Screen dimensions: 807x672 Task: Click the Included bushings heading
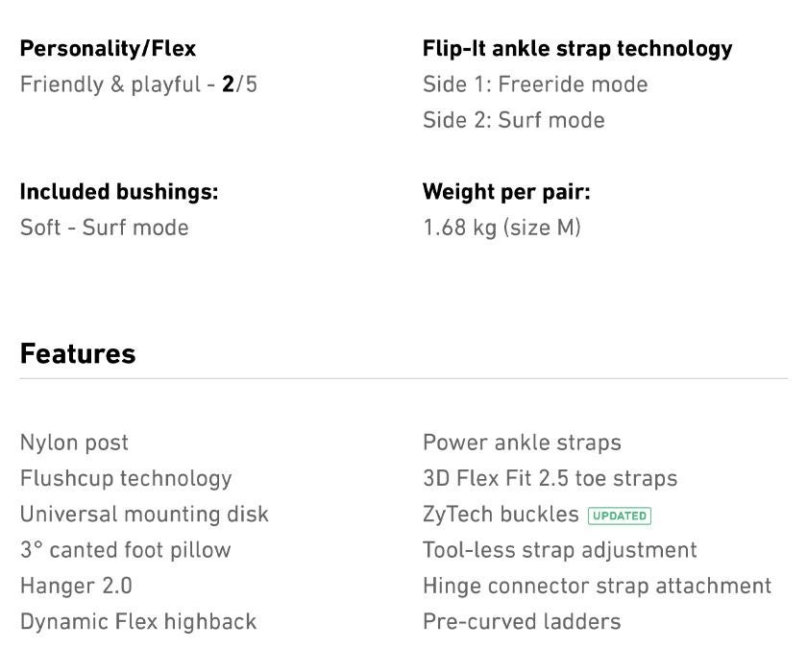click(118, 192)
